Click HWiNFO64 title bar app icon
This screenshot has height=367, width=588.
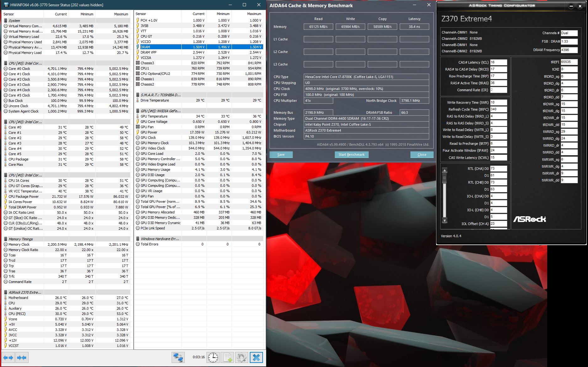(x=6, y=5)
